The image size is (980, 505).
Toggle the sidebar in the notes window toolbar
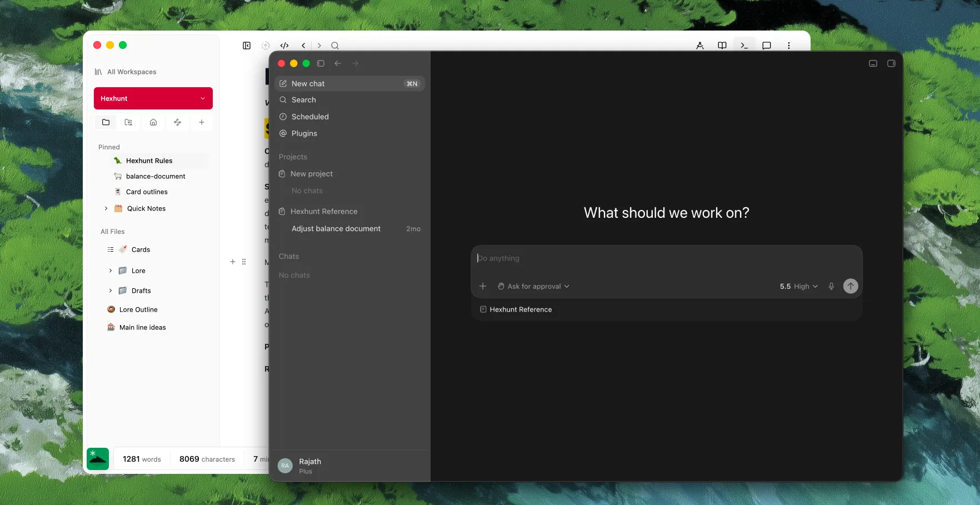247,46
